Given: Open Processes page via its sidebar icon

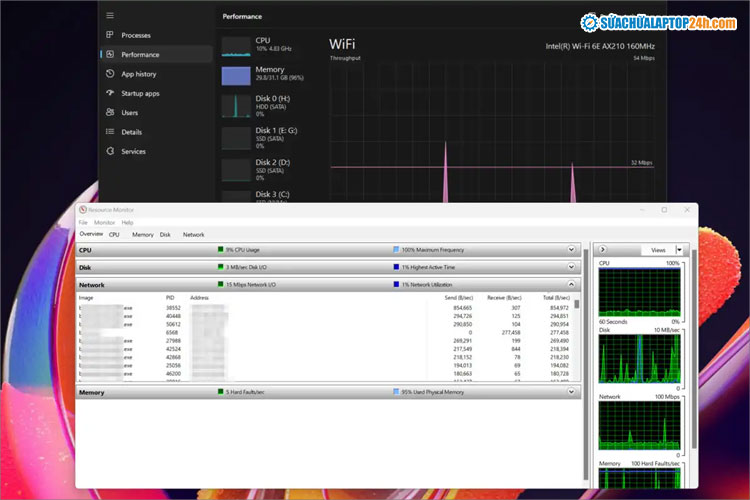Looking at the screenshot, I should pos(110,35).
